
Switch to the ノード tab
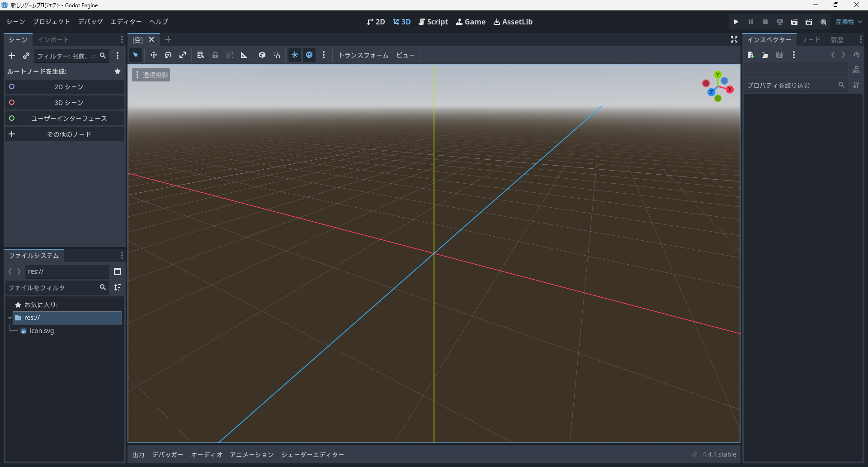coord(811,40)
